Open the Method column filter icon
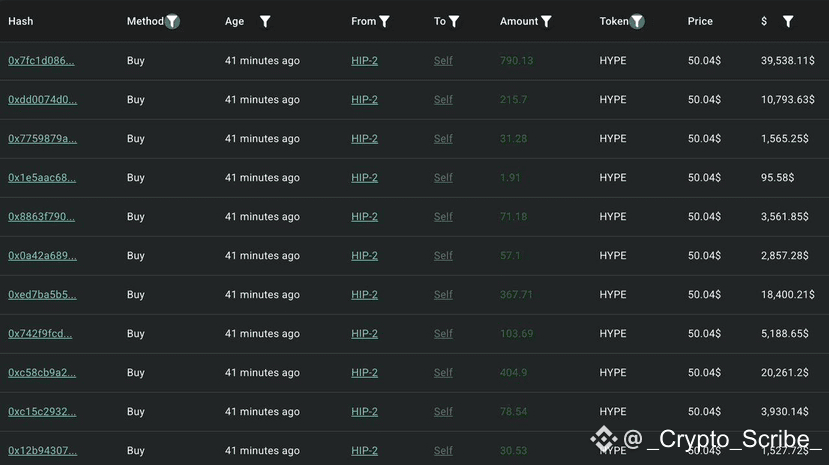829x465 pixels. 172,21
